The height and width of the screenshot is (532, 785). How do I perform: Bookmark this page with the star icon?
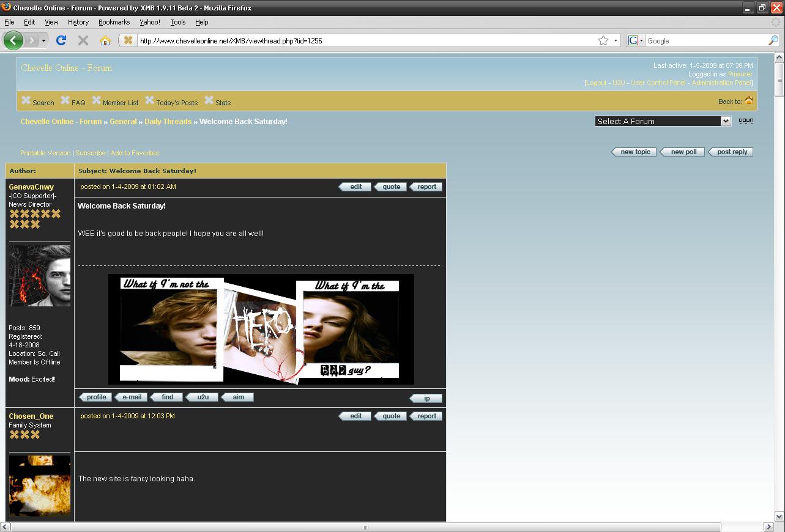[603, 40]
